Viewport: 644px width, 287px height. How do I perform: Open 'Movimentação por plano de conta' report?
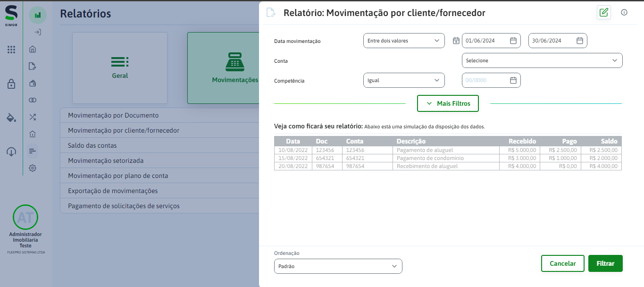click(160, 176)
